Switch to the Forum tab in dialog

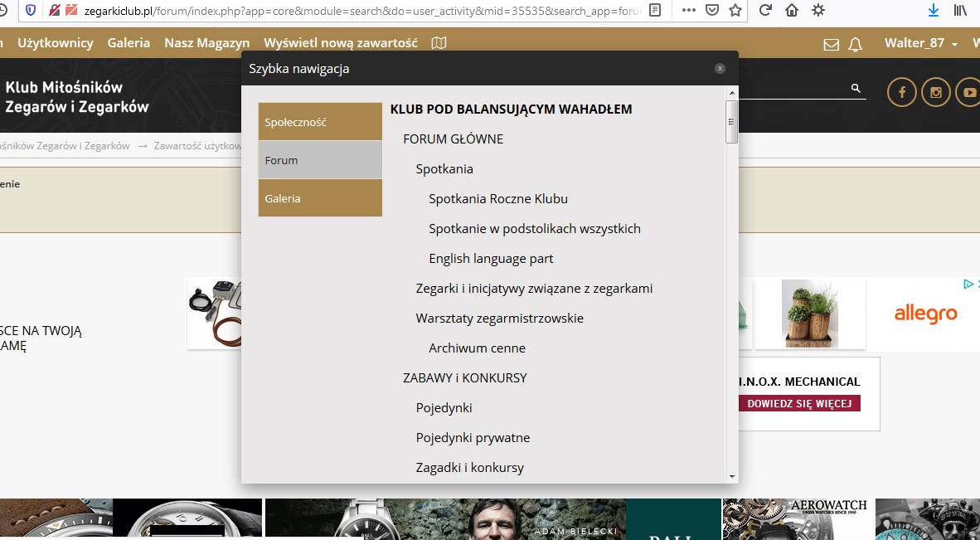pyautogui.click(x=320, y=160)
